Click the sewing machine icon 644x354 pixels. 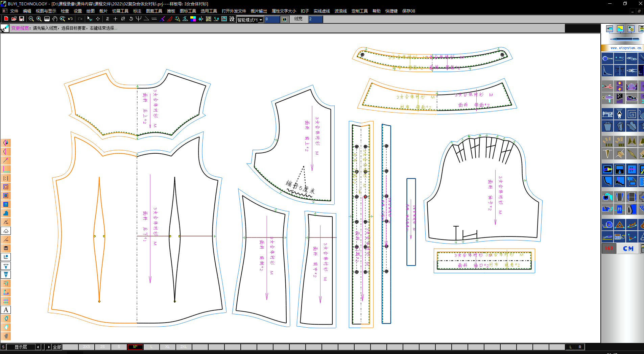(x=607, y=114)
